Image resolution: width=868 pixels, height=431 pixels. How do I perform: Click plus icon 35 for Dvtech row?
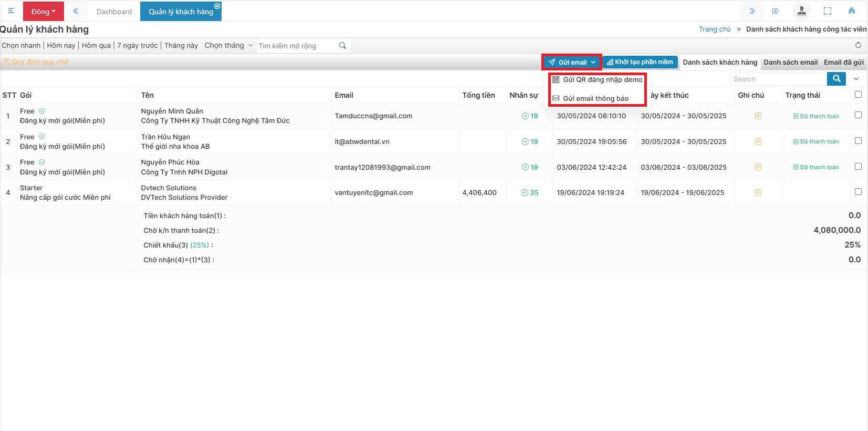click(525, 193)
